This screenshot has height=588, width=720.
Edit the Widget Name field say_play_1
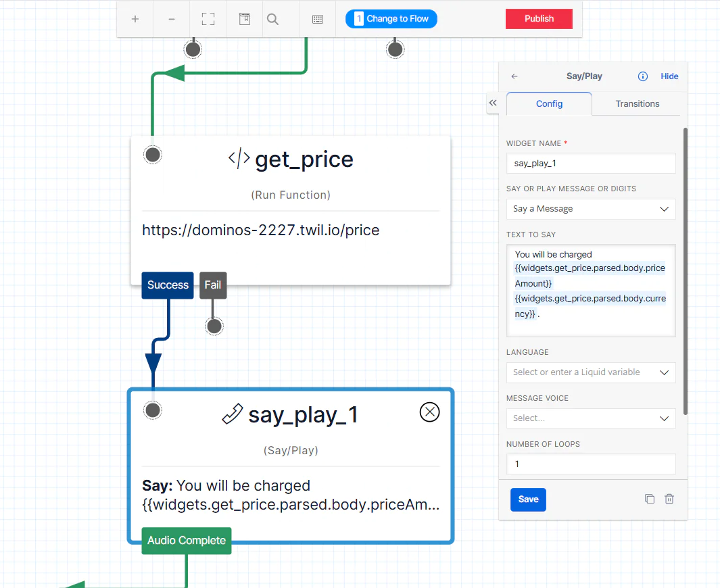tap(591, 164)
